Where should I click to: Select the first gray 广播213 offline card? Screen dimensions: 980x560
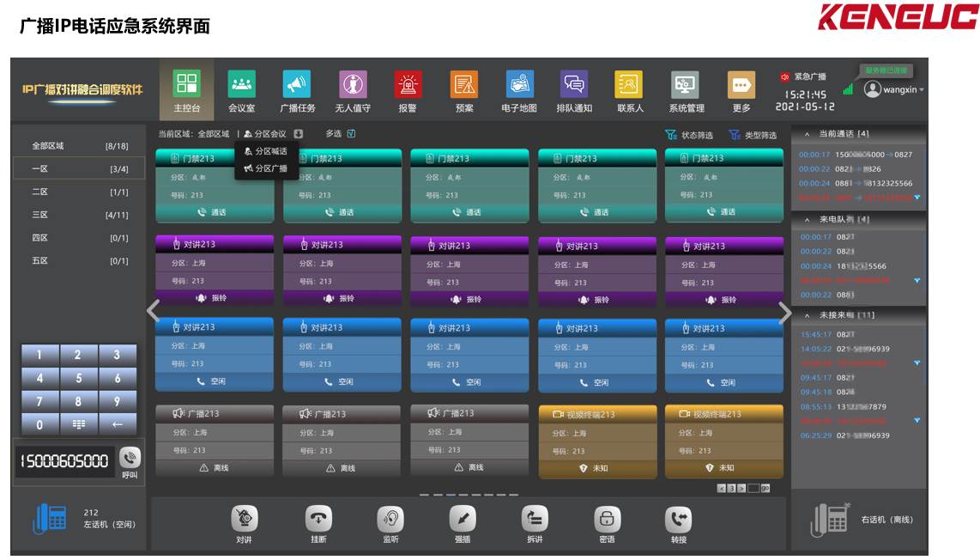coord(215,441)
